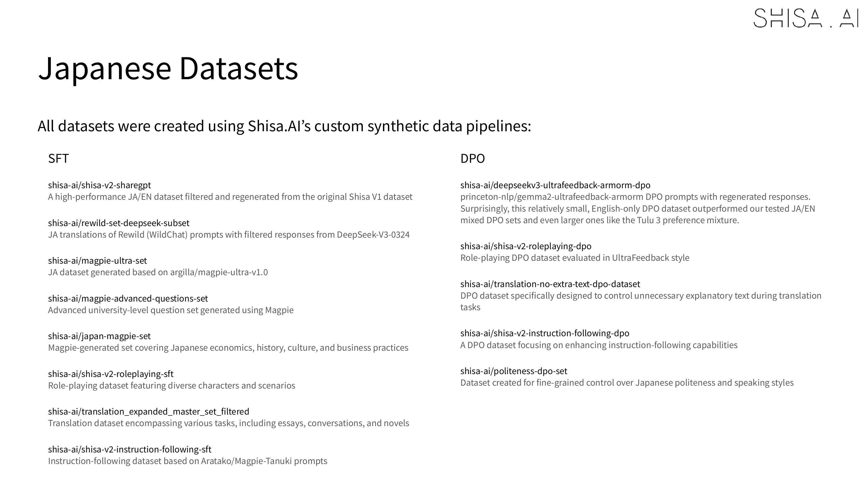The width and height of the screenshot is (868, 488).
Task: Open shisa-ai/translation-no-extra-text-dpo-dataset link
Action: 550,284
